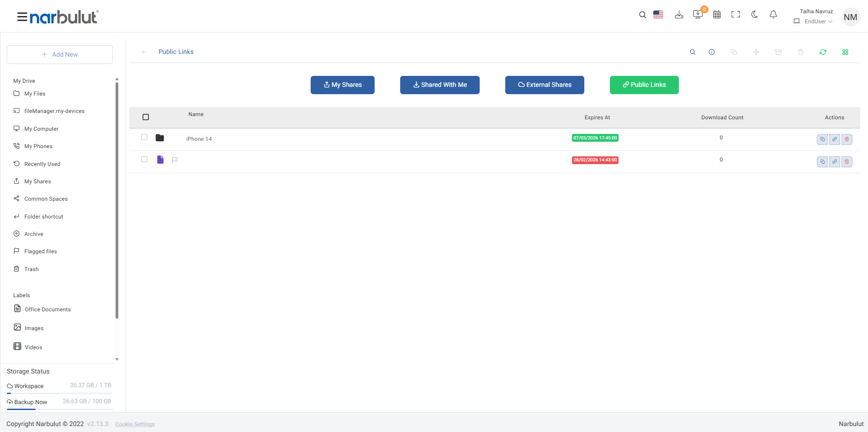Open the language flag selector

click(x=658, y=15)
